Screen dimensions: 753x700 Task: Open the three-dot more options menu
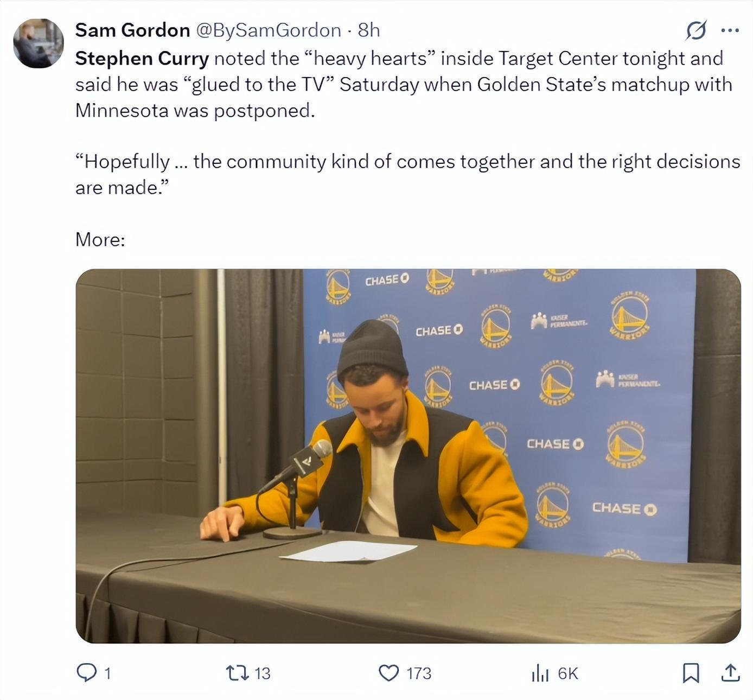pyautogui.click(x=730, y=30)
